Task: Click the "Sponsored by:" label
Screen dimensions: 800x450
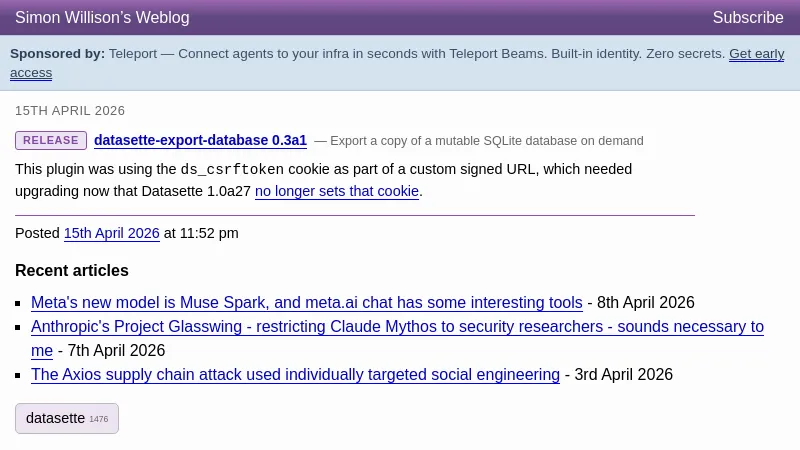Action: click(57, 54)
